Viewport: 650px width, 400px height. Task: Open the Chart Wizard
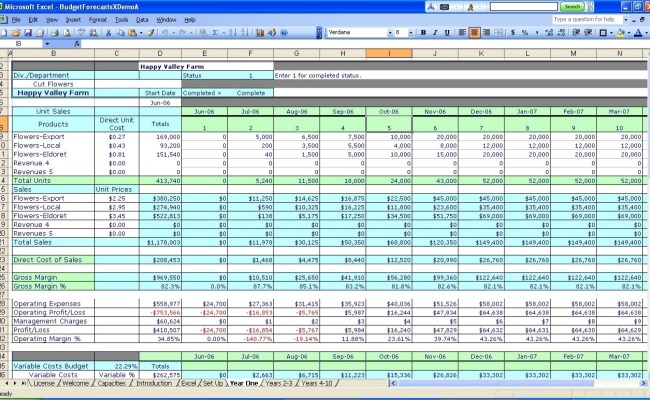click(260, 32)
